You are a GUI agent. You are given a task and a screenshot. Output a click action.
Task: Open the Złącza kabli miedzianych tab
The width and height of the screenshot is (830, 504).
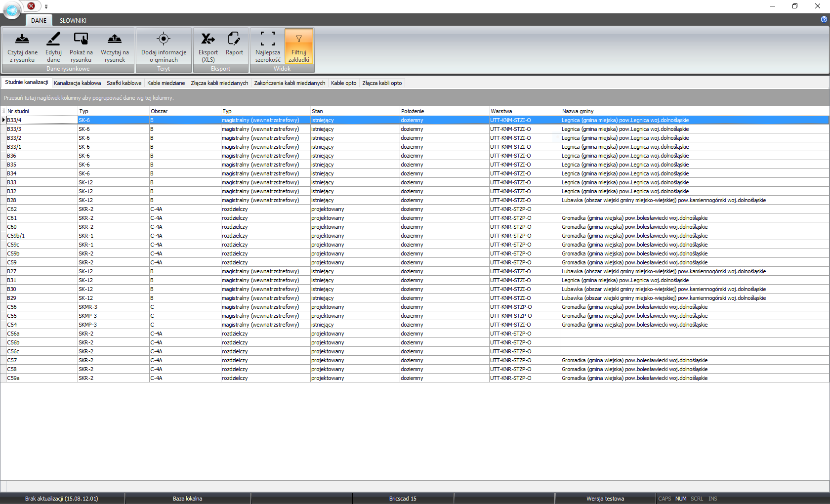(x=219, y=83)
